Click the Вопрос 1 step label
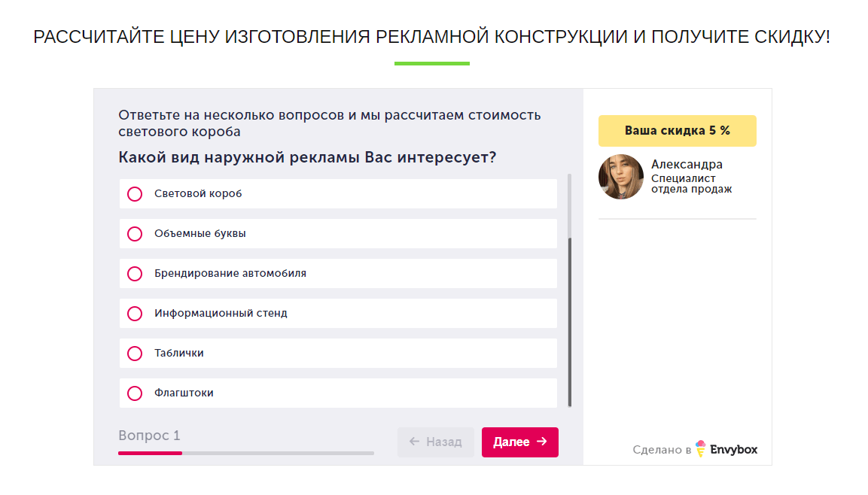This screenshot has width=868, height=495. pyautogui.click(x=149, y=436)
